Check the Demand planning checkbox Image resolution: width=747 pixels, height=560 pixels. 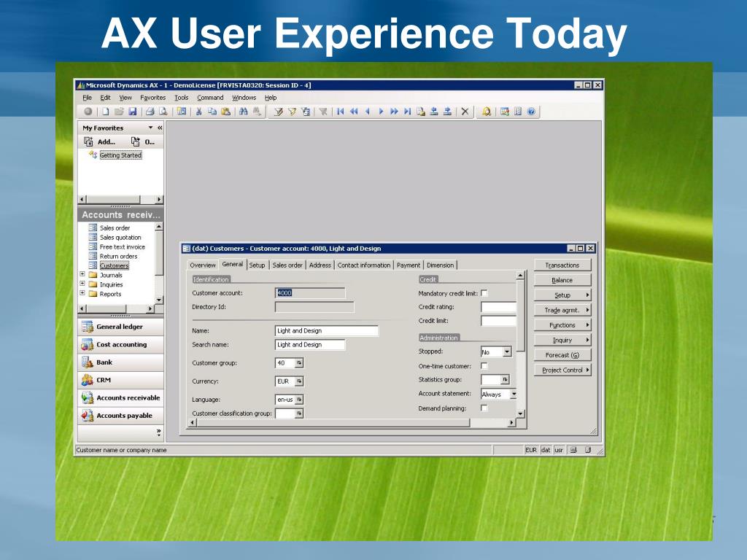(484, 408)
